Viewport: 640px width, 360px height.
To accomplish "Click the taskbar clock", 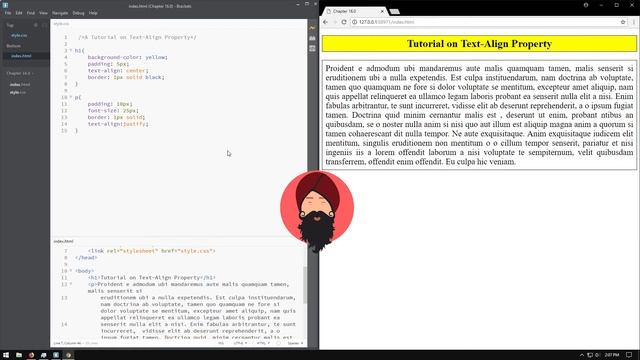I will [x=612, y=355].
